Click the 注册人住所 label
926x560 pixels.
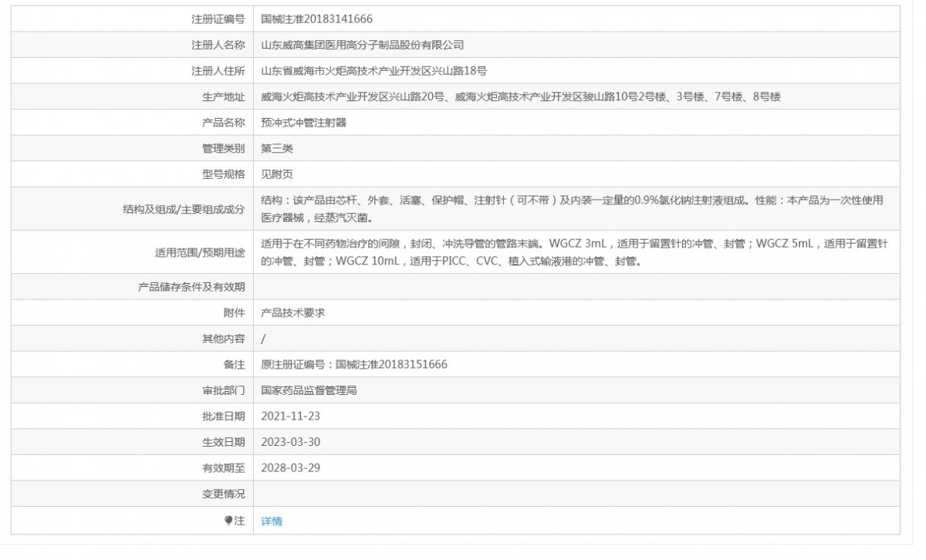click(218, 71)
